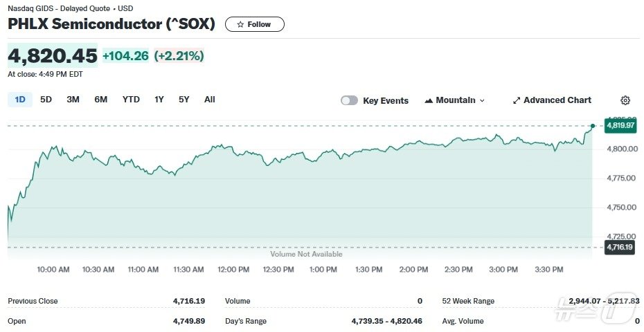Viewport: 644px width, 332px height.
Task: Click the Mountain chart type icon
Action: 429,100
